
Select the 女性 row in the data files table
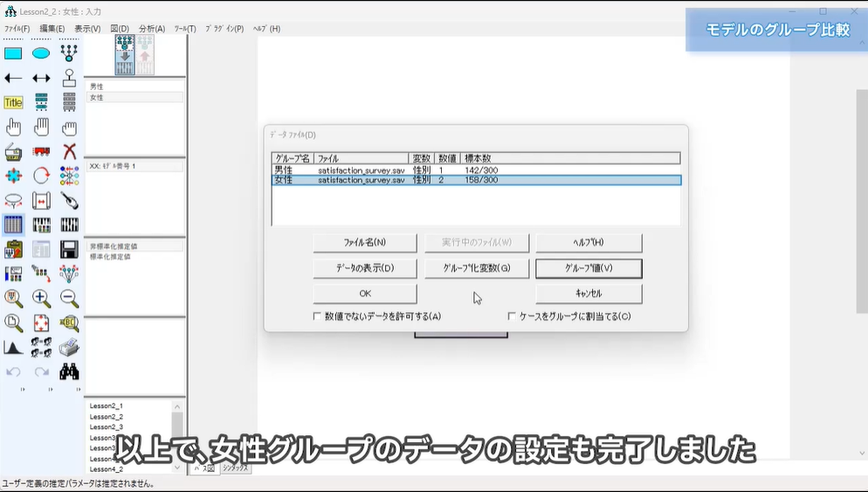point(476,180)
